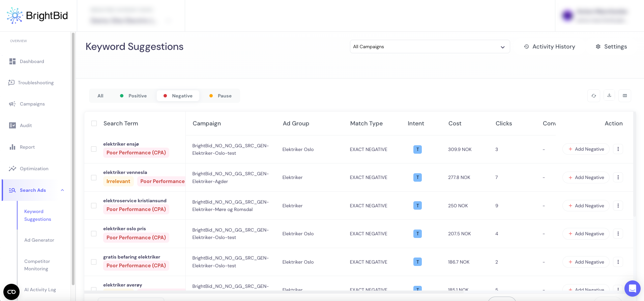Open more options for elektriker ensjø
644x301 pixels.
point(618,149)
